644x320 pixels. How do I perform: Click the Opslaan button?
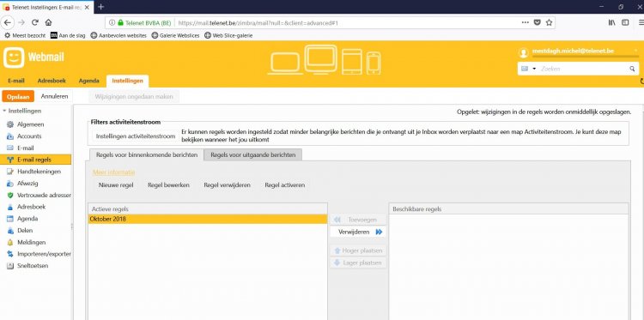tap(18, 97)
